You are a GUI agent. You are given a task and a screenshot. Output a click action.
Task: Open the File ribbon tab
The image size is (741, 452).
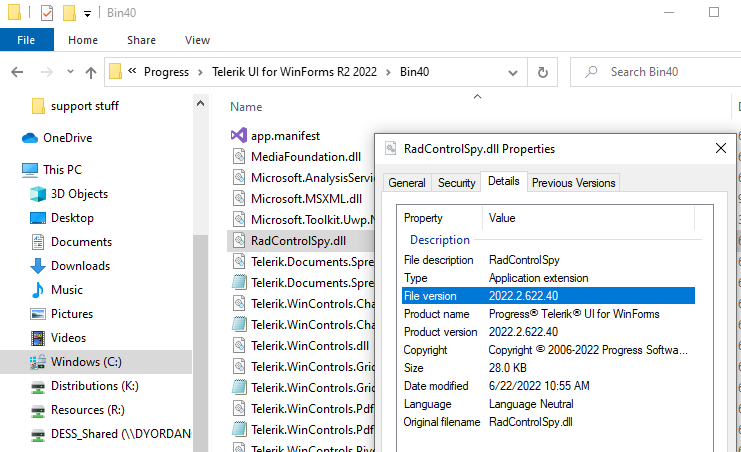(26, 40)
